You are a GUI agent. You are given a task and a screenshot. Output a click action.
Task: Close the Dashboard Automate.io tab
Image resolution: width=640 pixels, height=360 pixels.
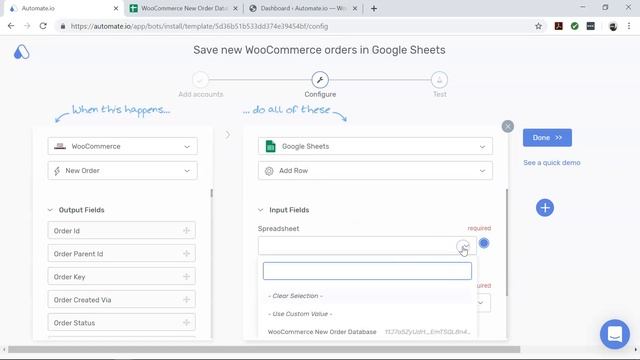click(355, 8)
